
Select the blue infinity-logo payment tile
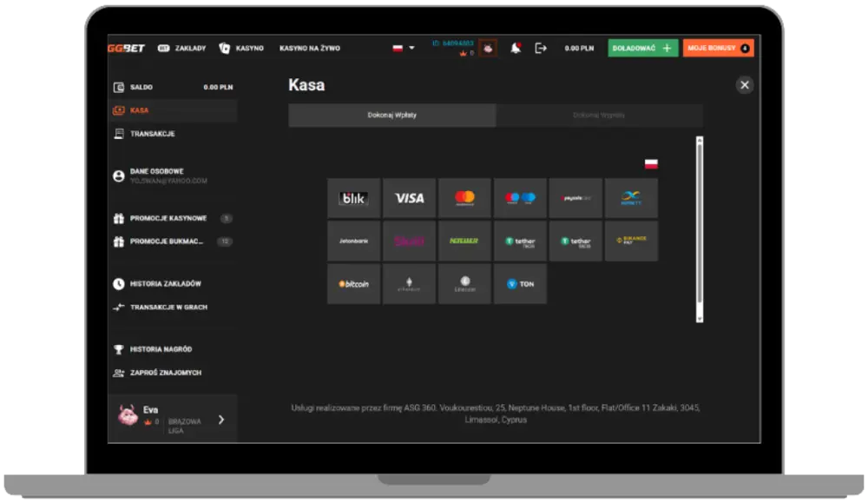click(x=631, y=198)
